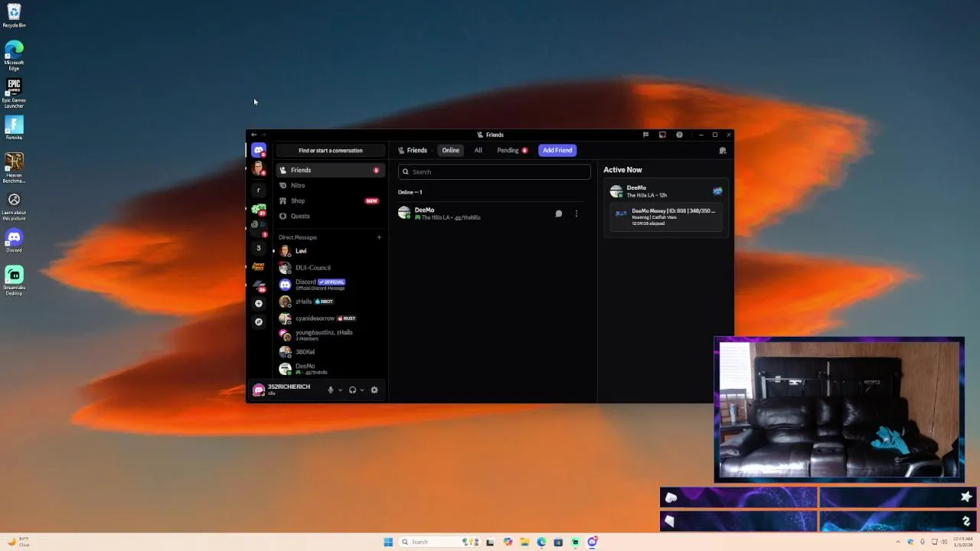980x551 pixels.
Task: Open New Group DM icon top right
Action: click(x=723, y=151)
